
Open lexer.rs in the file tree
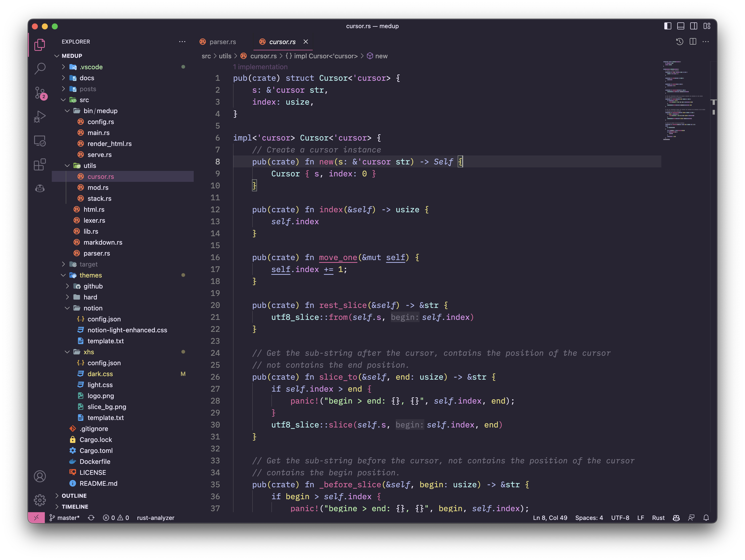[x=94, y=220]
